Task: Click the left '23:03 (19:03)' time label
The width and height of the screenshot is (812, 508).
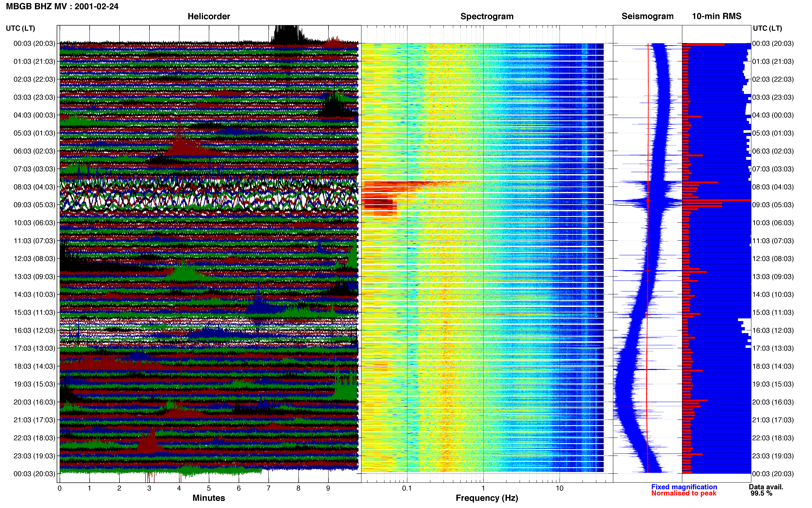Action: [x=34, y=456]
